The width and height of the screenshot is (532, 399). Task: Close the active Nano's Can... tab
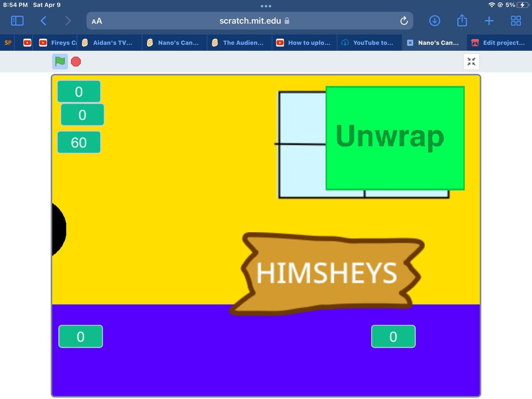tap(410, 43)
